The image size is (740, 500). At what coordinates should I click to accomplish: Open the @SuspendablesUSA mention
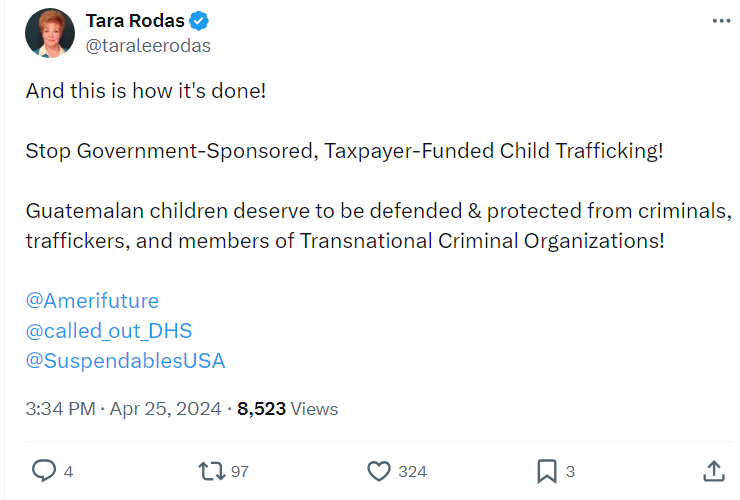[125, 361]
